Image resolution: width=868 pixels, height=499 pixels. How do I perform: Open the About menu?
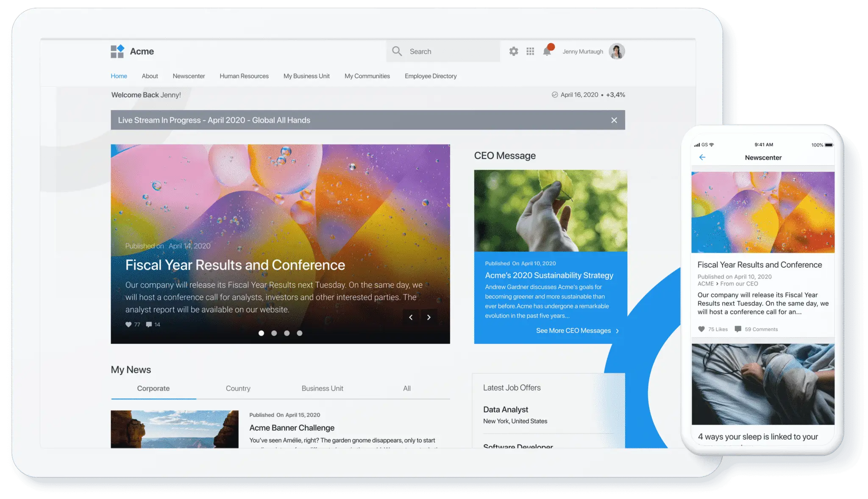click(150, 76)
